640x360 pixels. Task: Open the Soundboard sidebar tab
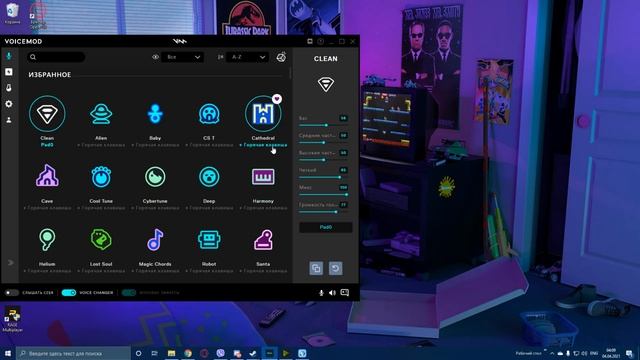[x=9, y=72]
